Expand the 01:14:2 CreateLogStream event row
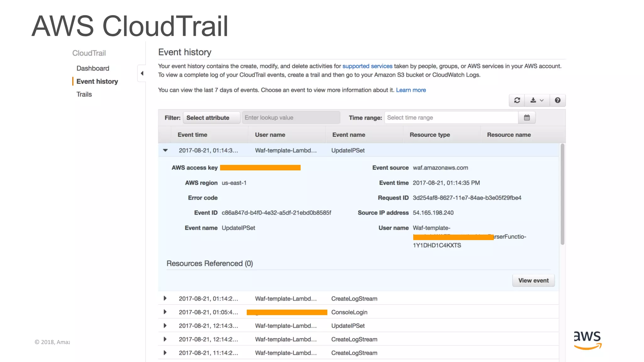 point(165,298)
